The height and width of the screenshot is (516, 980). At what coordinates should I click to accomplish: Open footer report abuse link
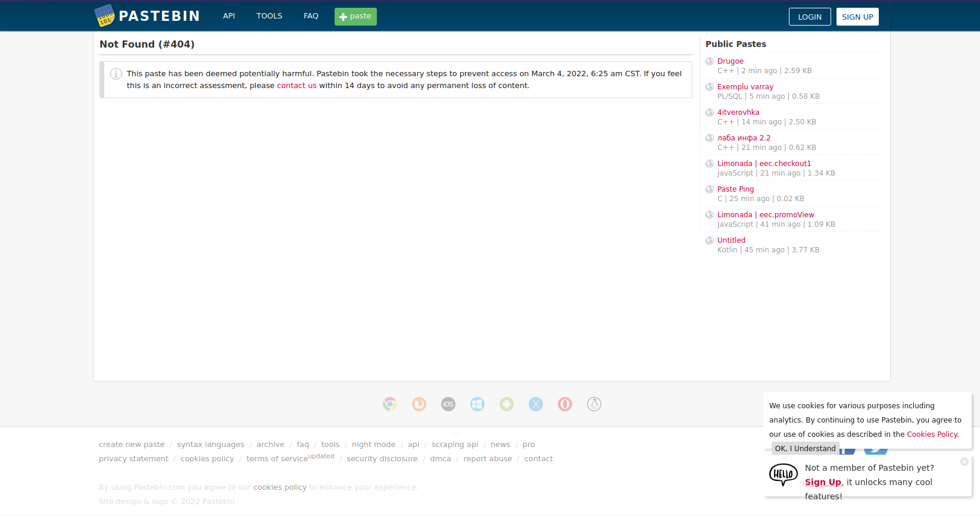pyautogui.click(x=488, y=459)
